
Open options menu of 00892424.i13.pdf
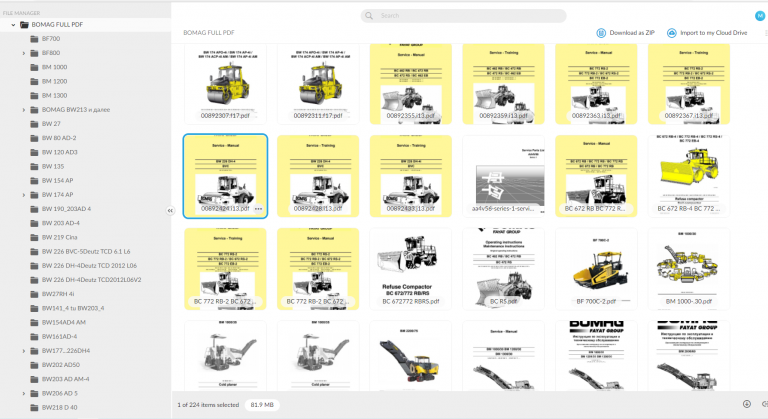click(x=259, y=209)
